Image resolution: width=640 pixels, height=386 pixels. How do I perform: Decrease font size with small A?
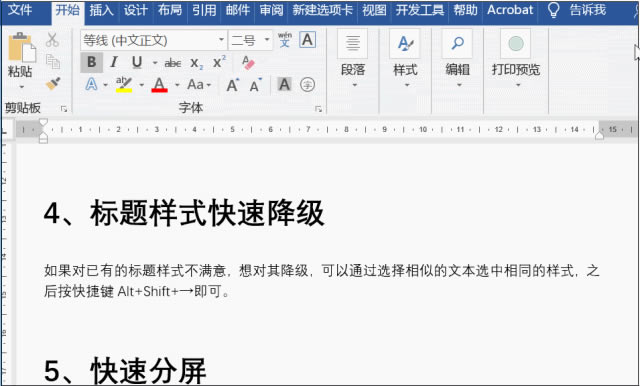click(x=256, y=85)
